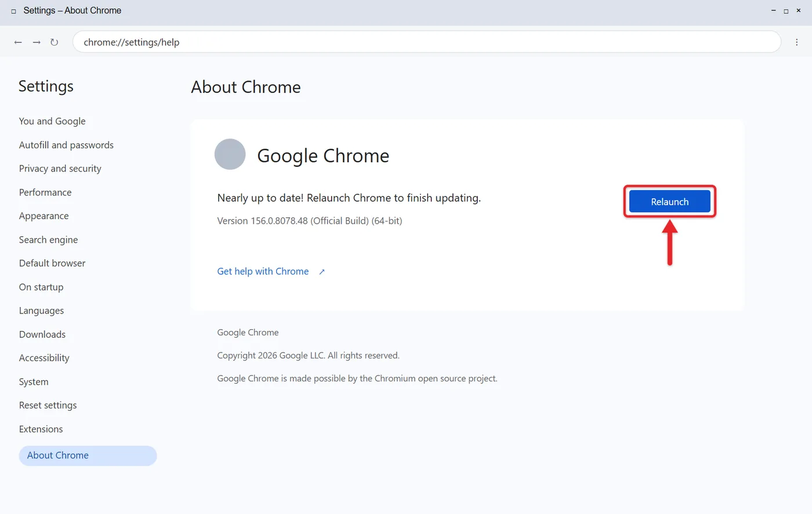This screenshot has height=514, width=812.
Task: Click the Chromium open source project sentence
Action: pos(357,378)
